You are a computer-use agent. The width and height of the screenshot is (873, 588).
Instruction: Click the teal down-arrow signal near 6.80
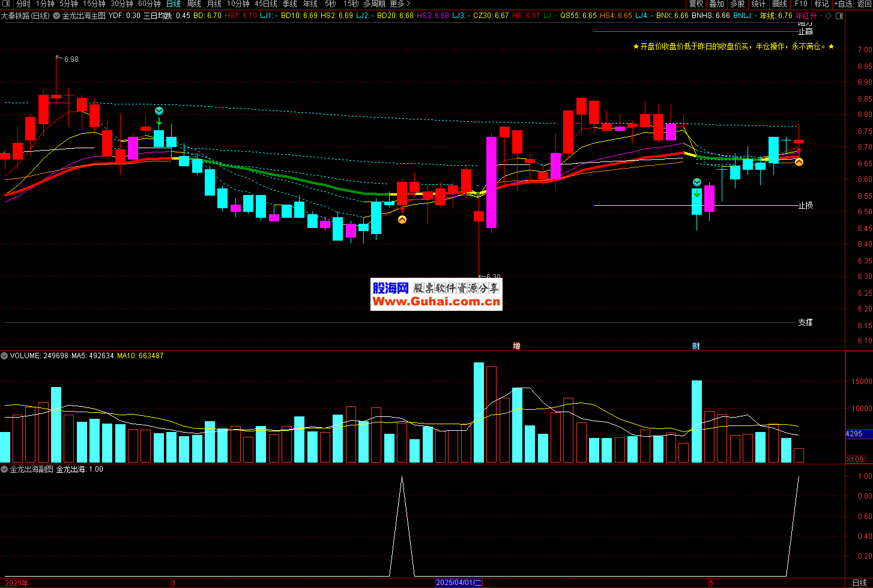coord(159,111)
